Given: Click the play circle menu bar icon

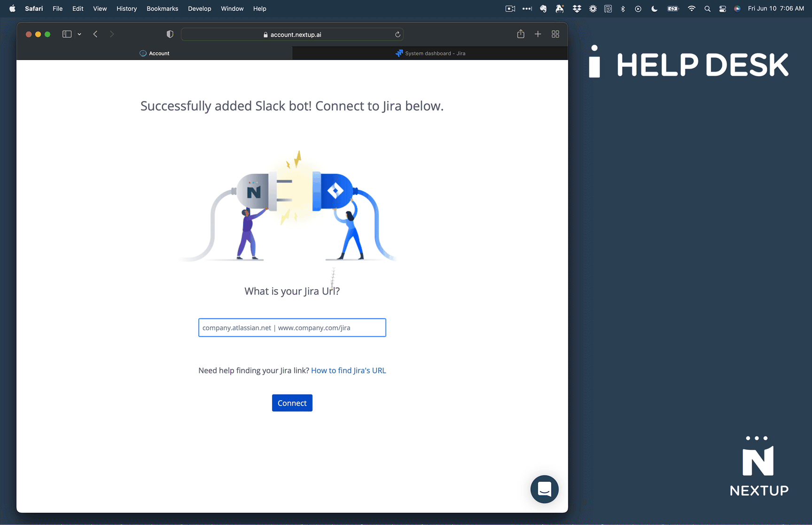Looking at the screenshot, I should click(638, 8).
